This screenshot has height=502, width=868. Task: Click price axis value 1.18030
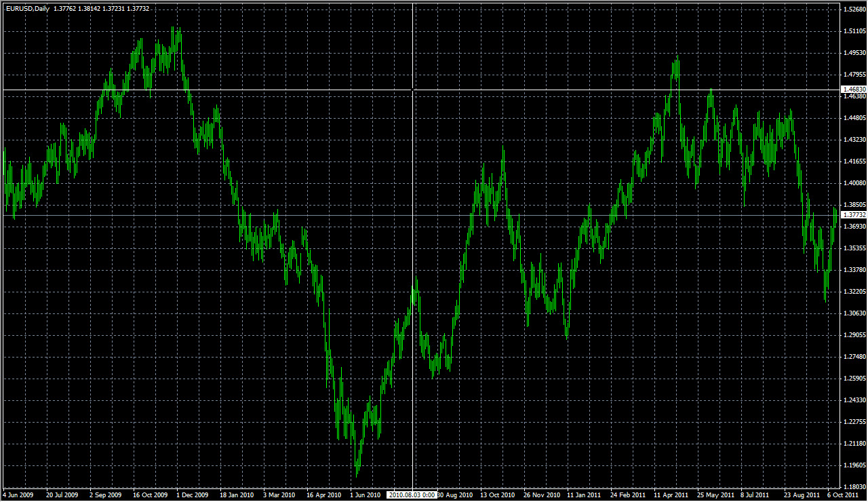coord(854,487)
